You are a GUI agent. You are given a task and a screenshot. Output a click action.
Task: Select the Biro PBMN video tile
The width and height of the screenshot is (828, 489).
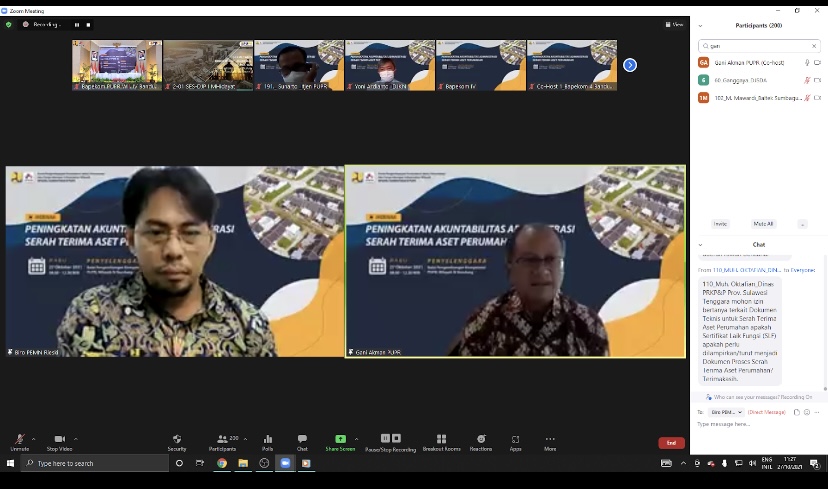point(175,261)
